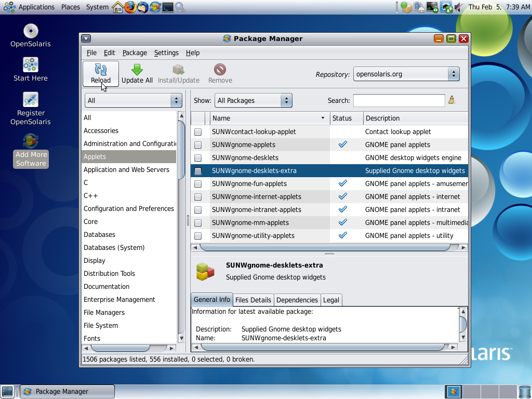Open the Help menu

pyautogui.click(x=193, y=52)
